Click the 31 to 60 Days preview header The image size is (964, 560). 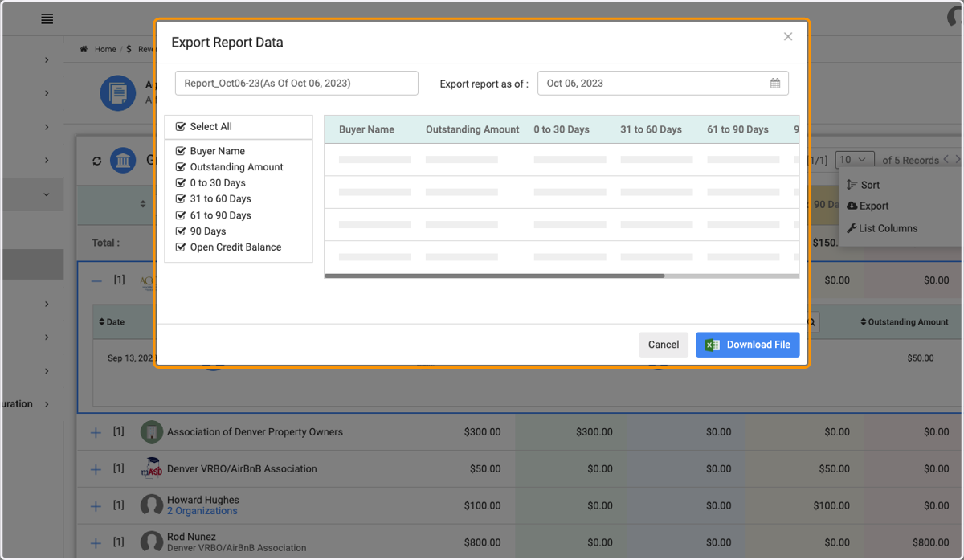click(x=651, y=129)
